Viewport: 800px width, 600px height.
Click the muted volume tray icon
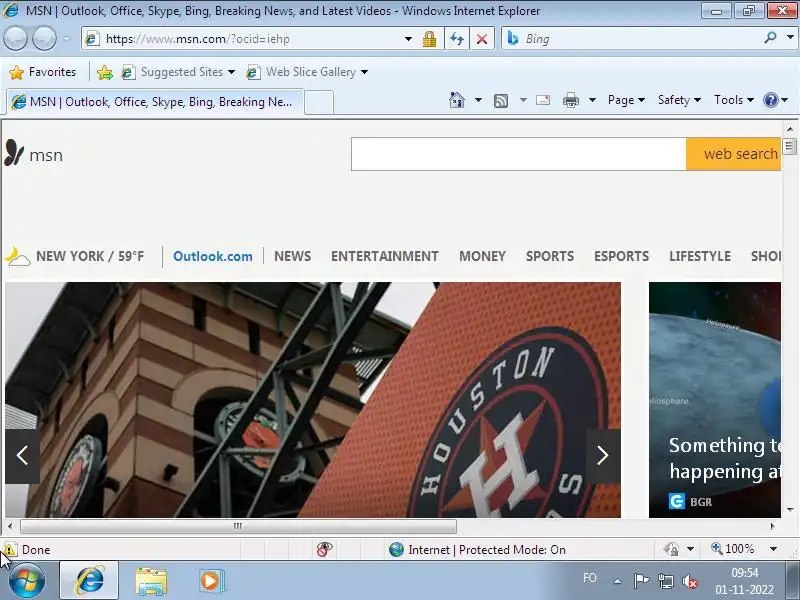coord(690,581)
